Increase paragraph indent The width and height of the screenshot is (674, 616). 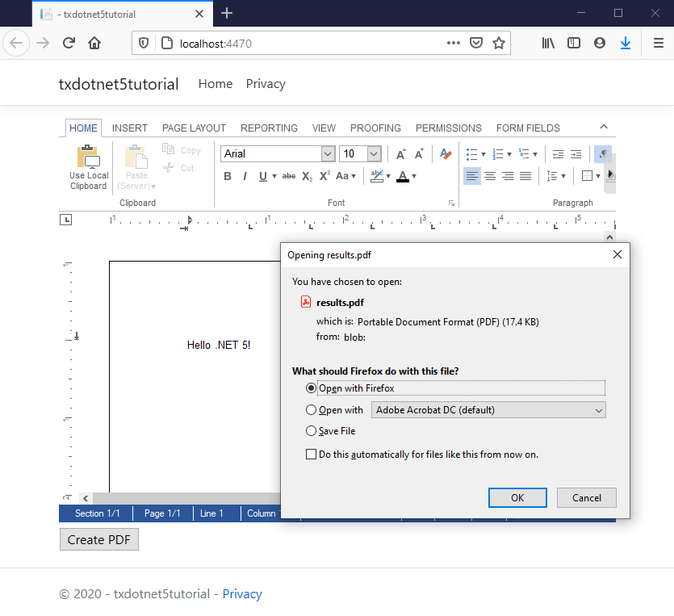[x=576, y=154]
